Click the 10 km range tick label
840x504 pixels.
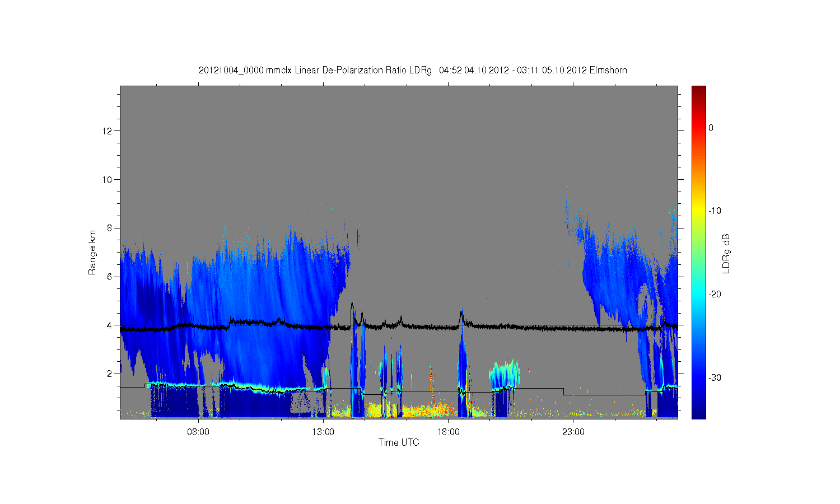point(108,180)
